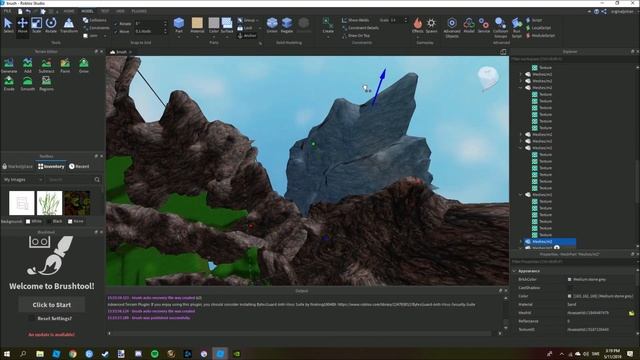
Task: Toggle the Rotate snap checkbox
Action: tap(116, 24)
